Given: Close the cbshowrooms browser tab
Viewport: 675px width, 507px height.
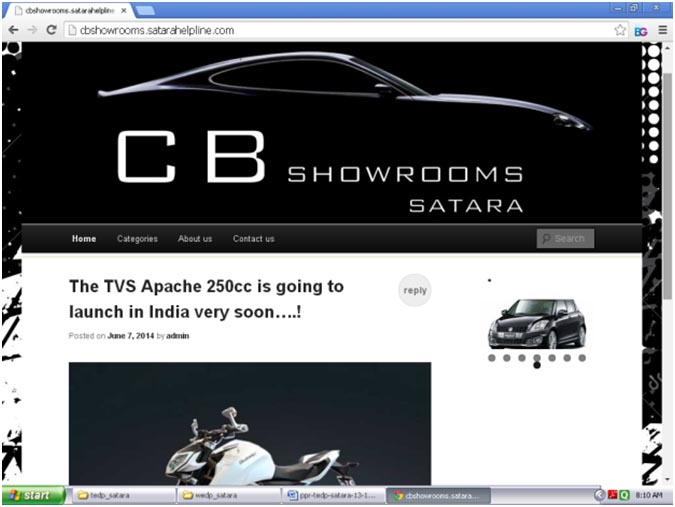Looking at the screenshot, I should (x=124, y=10).
